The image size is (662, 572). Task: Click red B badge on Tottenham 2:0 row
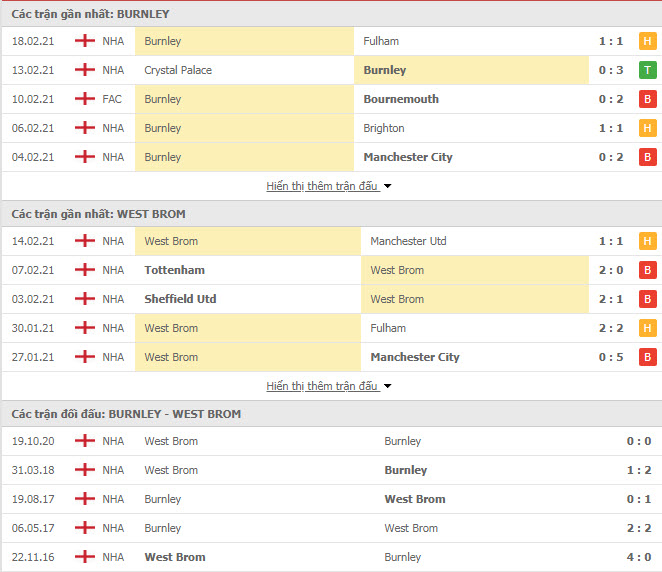tap(648, 270)
